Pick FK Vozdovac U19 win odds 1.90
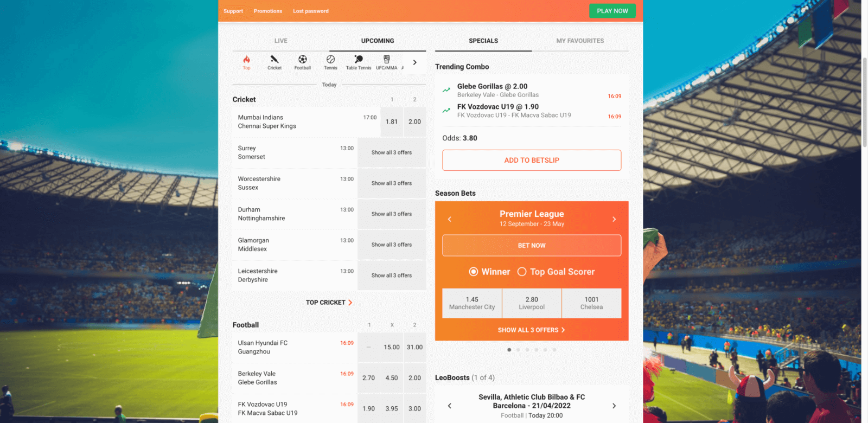868x423 pixels. tap(368, 409)
